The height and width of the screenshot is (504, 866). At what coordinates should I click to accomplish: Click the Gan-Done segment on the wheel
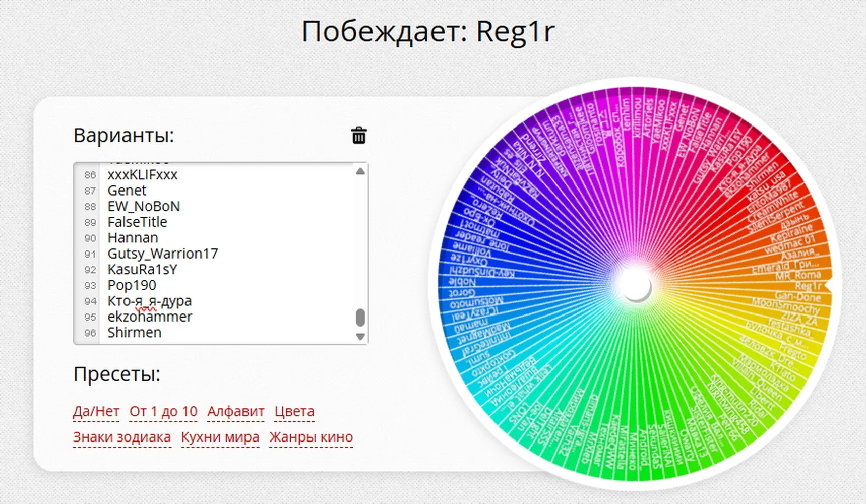797,296
